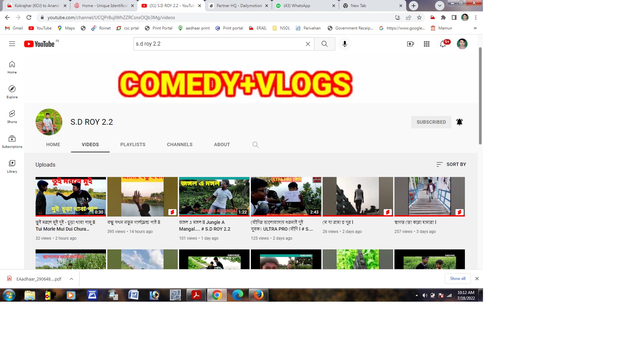This screenshot has height=362, width=644.
Task: Go to Explore in sidebar
Action: [12, 92]
